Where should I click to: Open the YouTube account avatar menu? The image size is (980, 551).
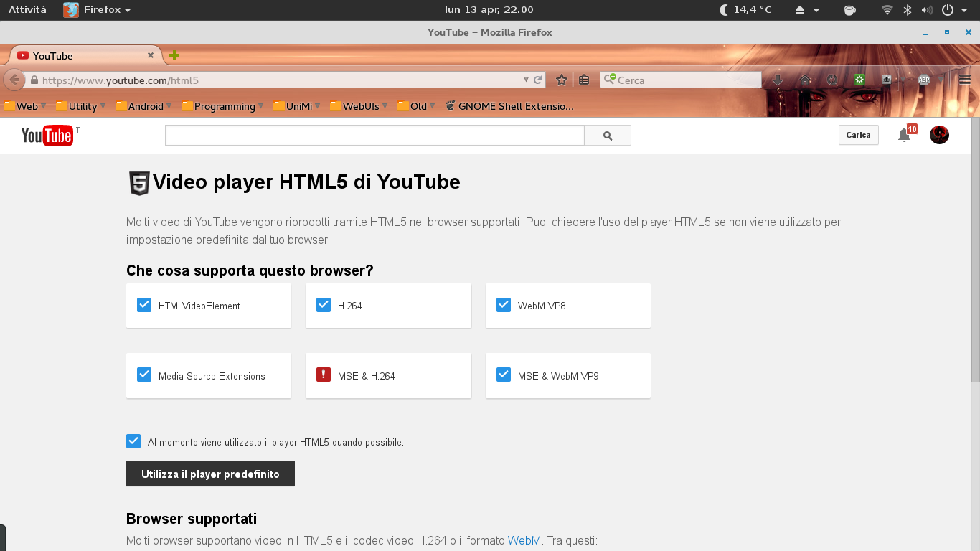click(x=939, y=135)
